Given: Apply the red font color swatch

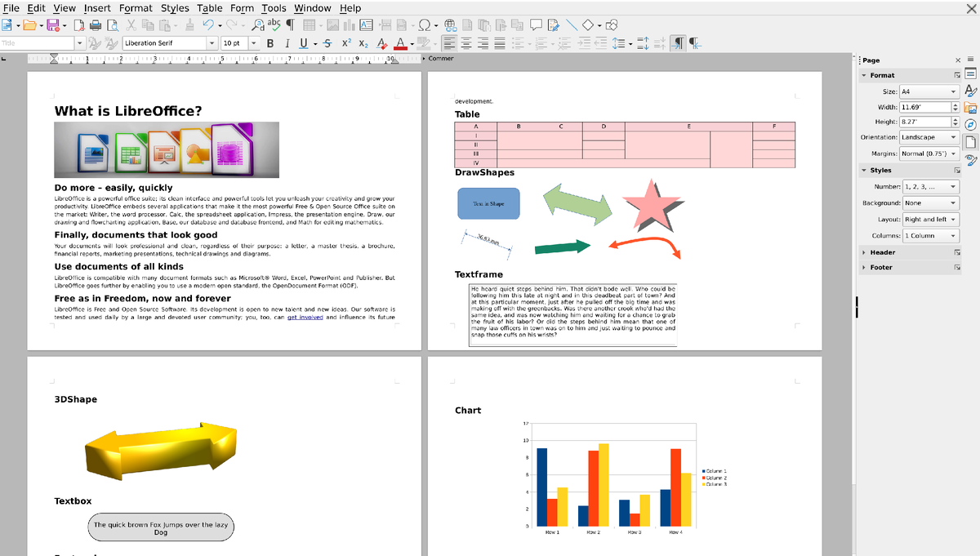Looking at the screenshot, I should 399,43.
